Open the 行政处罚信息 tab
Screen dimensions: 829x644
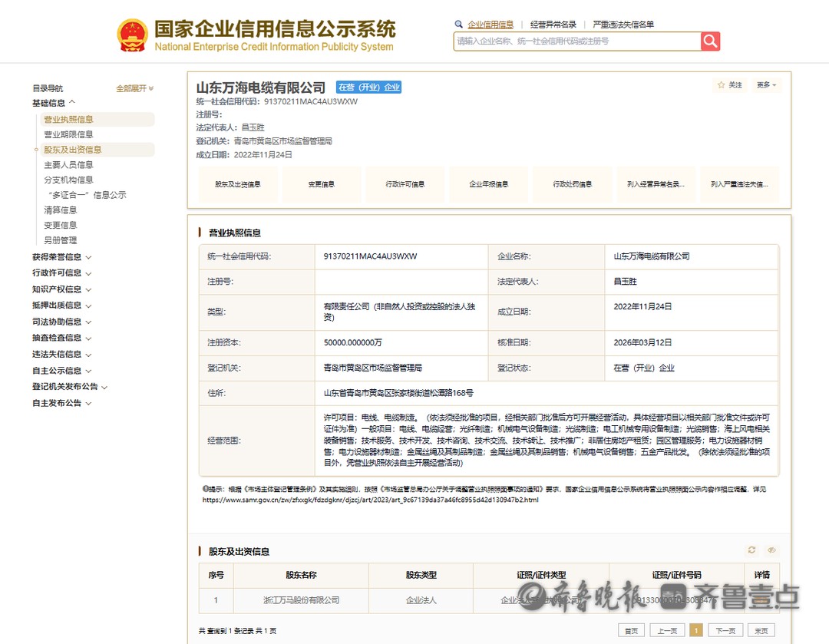point(572,184)
